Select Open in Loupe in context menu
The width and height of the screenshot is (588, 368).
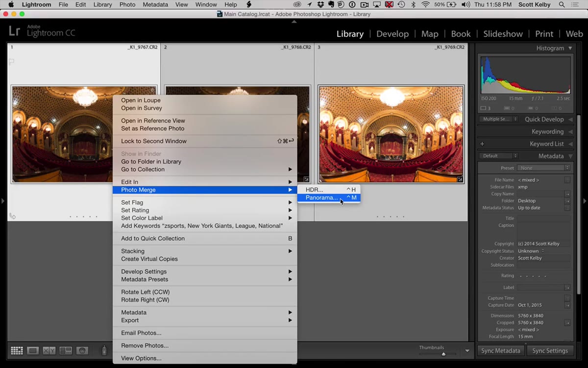(205, 100)
